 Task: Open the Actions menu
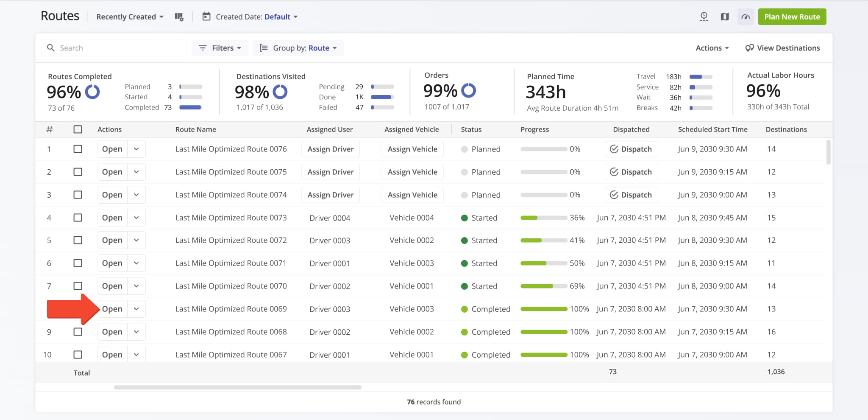712,48
